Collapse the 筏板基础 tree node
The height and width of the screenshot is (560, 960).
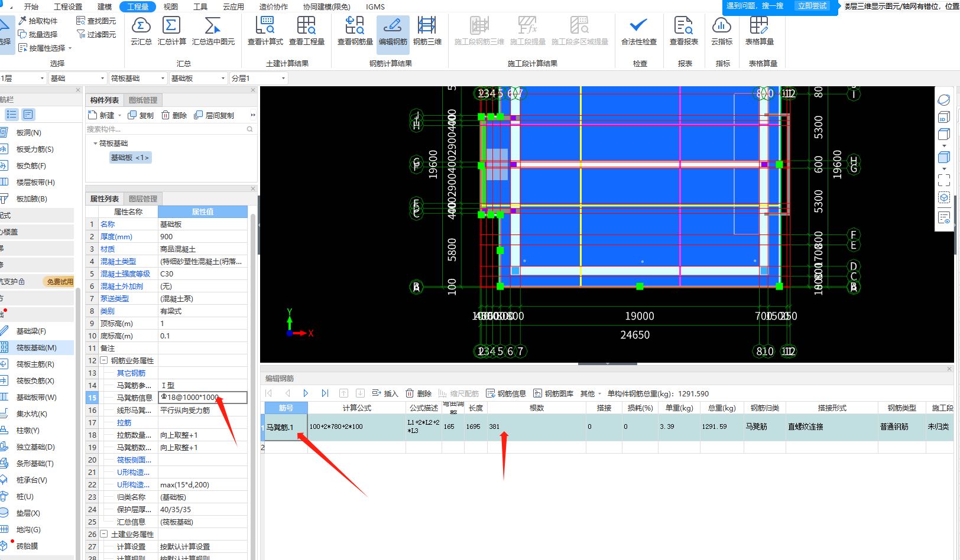95,144
